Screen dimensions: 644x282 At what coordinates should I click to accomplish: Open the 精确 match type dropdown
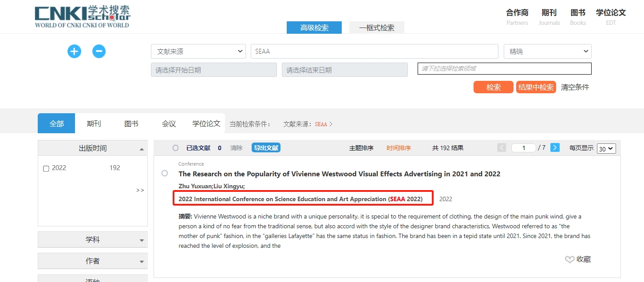point(548,52)
